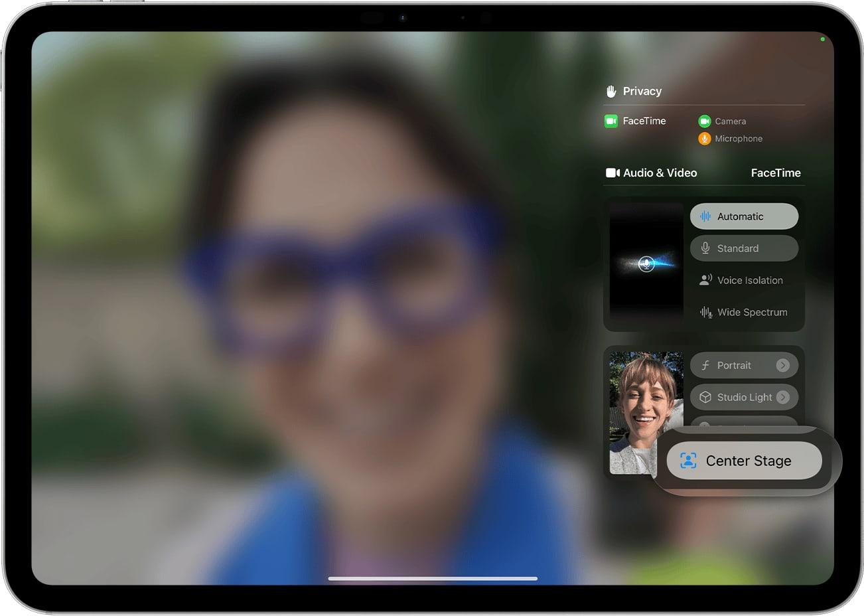Select Standard microphone mode
The height and width of the screenshot is (616, 864).
point(744,248)
